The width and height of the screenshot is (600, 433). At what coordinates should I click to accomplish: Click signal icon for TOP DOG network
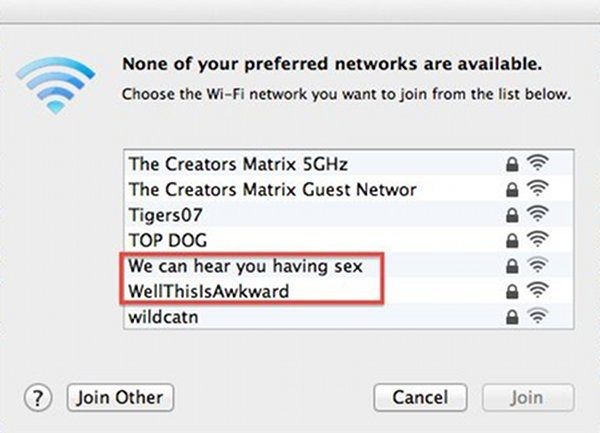(538, 239)
